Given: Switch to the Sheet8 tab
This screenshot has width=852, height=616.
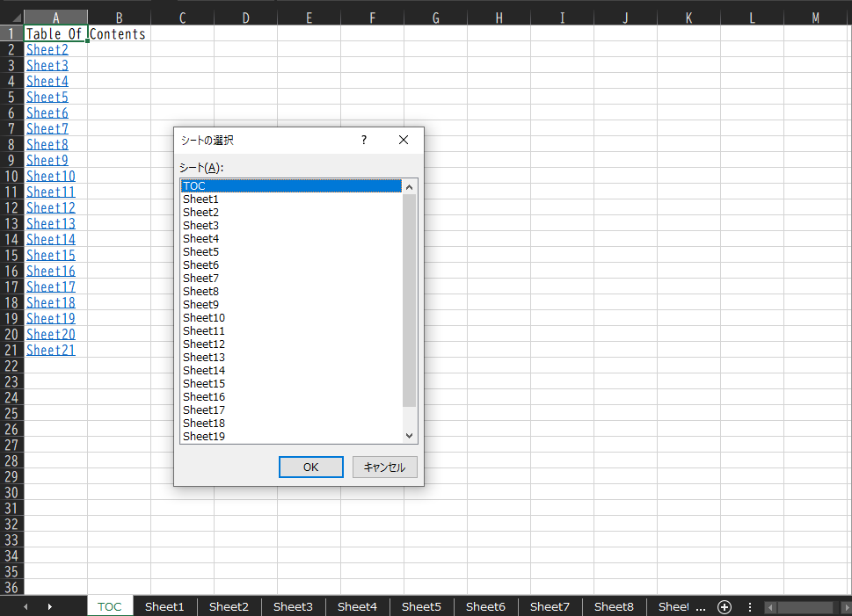Looking at the screenshot, I should point(614,606).
